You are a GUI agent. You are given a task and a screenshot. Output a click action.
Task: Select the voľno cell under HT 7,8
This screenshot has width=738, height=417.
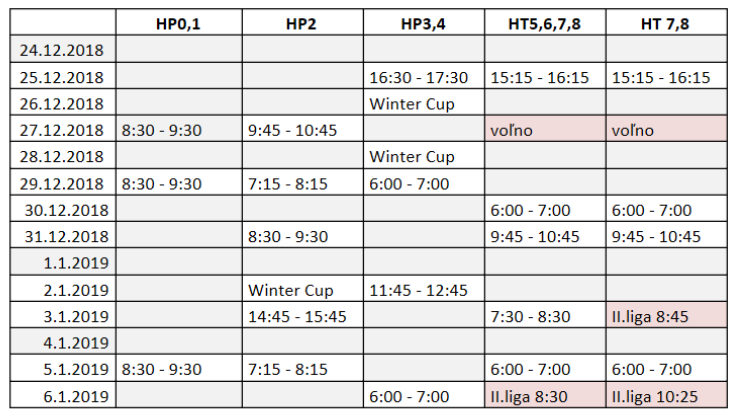point(666,129)
